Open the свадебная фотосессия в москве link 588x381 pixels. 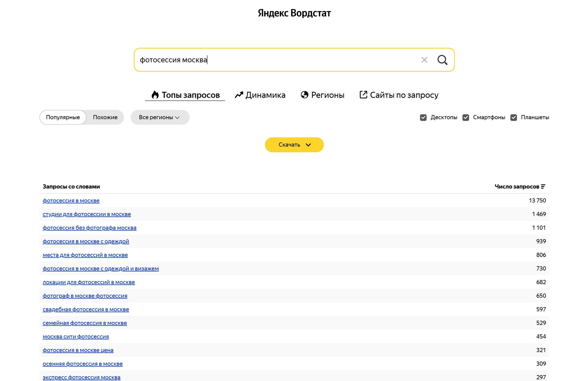coord(86,309)
